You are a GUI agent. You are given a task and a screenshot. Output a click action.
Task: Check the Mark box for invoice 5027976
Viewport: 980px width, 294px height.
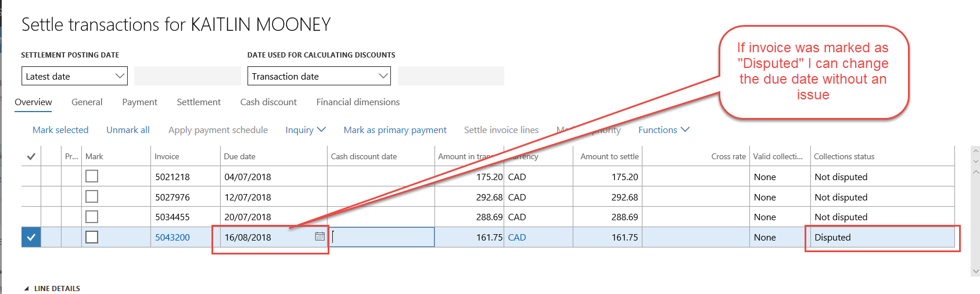click(92, 196)
